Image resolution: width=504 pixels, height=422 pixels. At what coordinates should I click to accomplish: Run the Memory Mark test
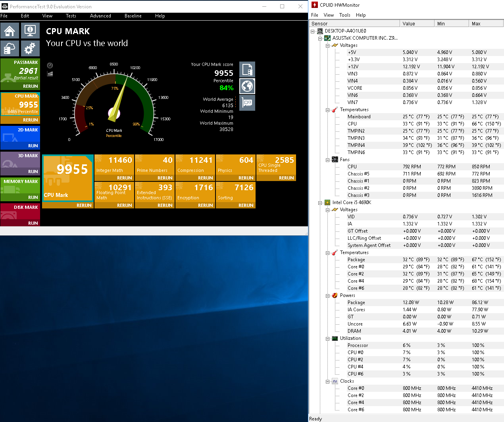point(33,197)
